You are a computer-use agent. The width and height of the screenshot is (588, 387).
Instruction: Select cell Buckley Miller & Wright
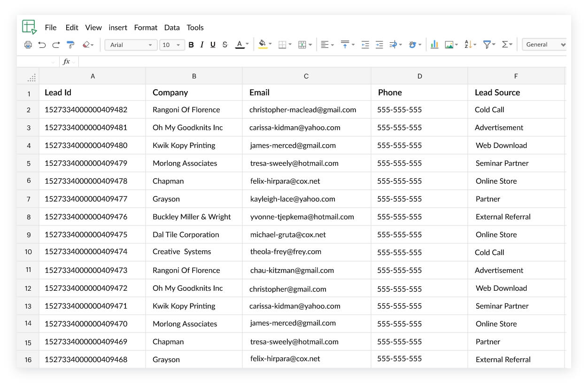[x=194, y=217]
